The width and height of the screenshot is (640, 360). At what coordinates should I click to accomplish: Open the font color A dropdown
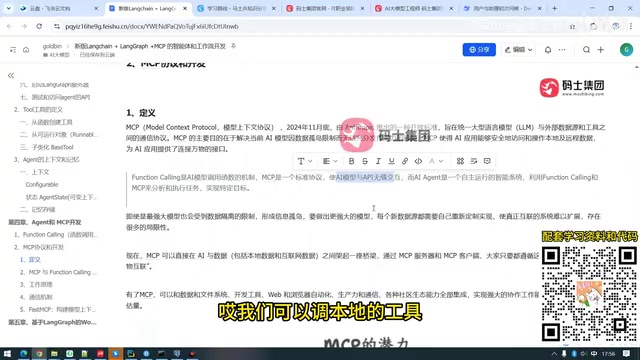(x=436, y=161)
